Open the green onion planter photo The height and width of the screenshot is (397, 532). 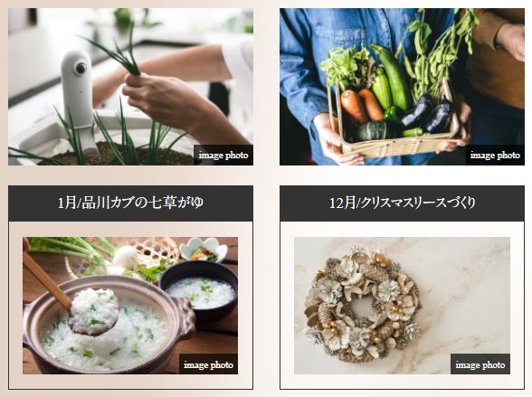(130, 87)
